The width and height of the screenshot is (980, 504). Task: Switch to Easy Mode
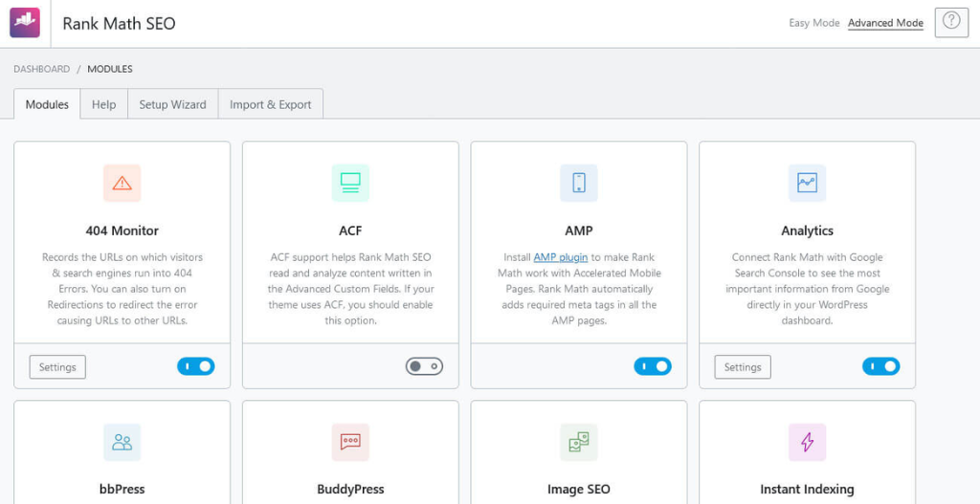coord(813,23)
